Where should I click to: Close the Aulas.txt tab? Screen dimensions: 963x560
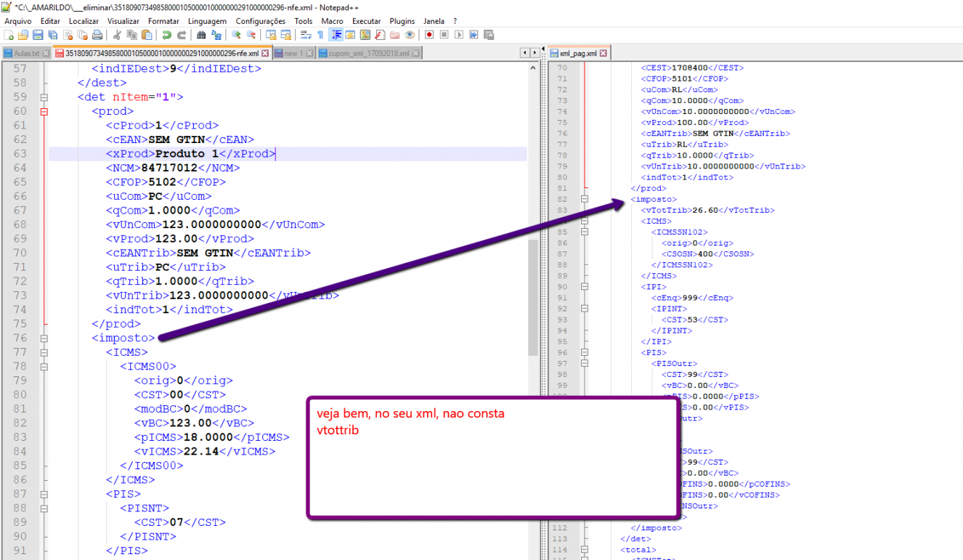[x=46, y=54]
